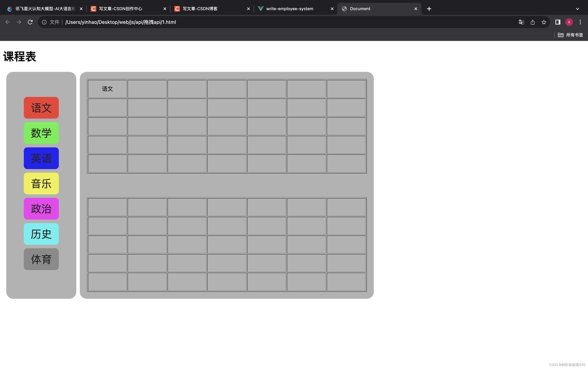Click the browser back arrow

(x=8, y=22)
